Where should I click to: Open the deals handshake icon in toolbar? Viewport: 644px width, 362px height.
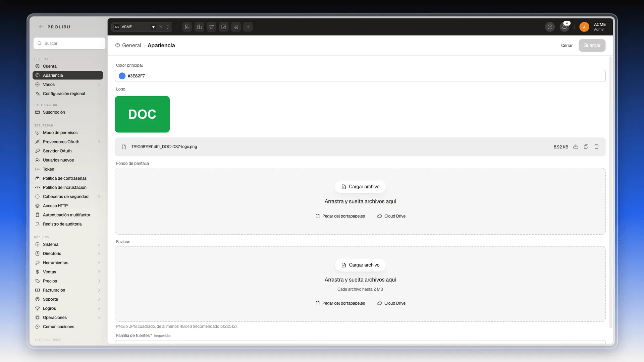click(x=212, y=27)
